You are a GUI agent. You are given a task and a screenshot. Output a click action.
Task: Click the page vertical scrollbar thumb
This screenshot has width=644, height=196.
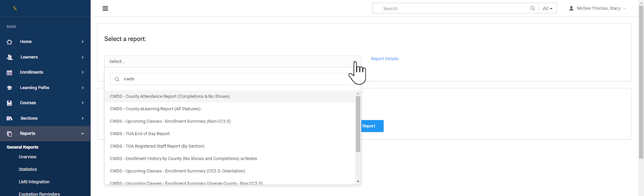641,82
